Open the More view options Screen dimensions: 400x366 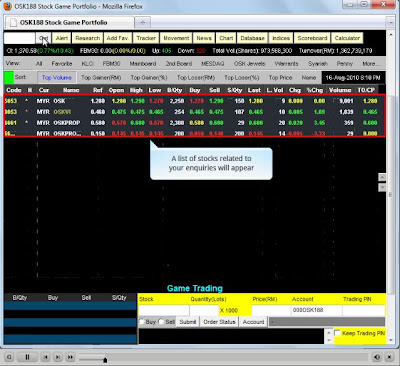(x=371, y=63)
